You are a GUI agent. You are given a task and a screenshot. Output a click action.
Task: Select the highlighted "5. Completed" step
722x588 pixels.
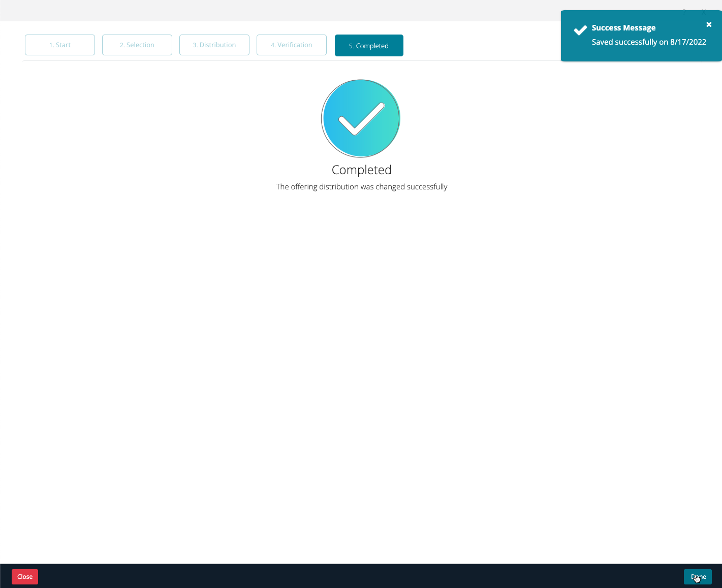[369, 45]
